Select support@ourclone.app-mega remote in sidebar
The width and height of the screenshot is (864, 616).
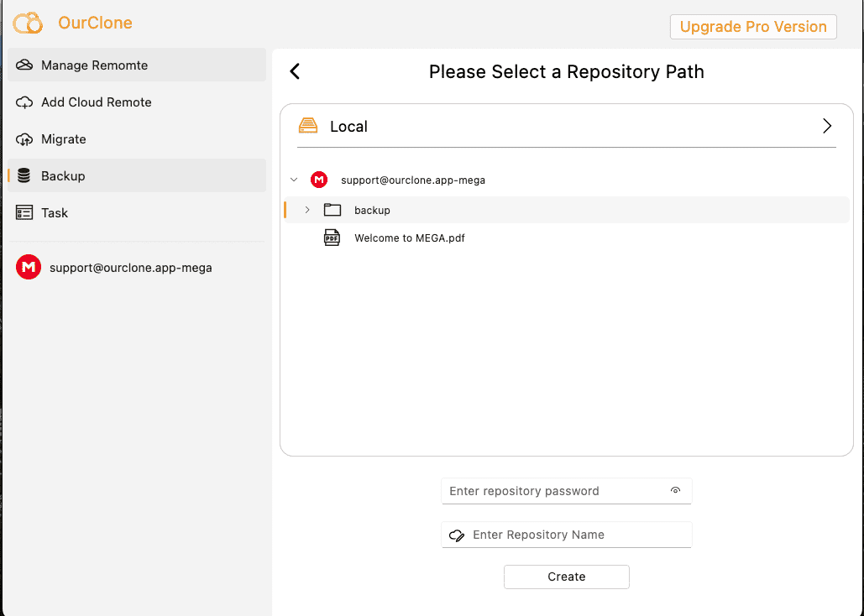[137, 267]
